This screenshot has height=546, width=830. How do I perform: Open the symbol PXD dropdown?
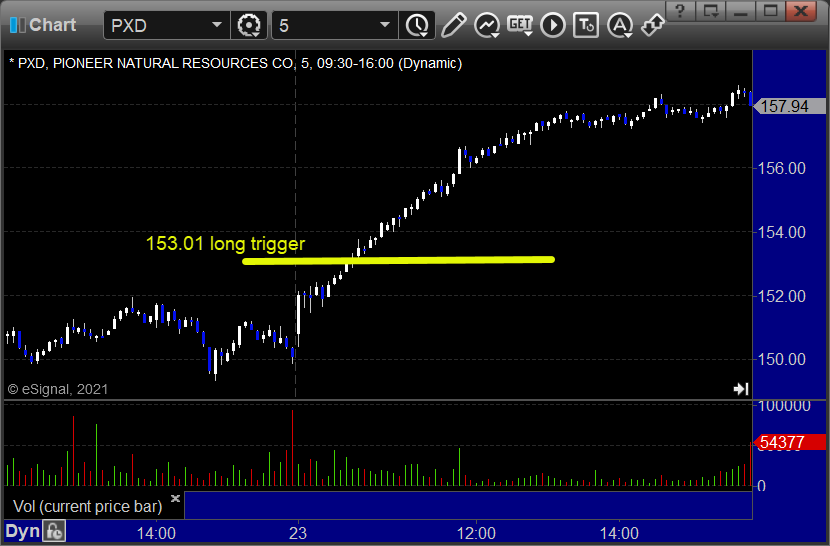(x=216, y=25)
